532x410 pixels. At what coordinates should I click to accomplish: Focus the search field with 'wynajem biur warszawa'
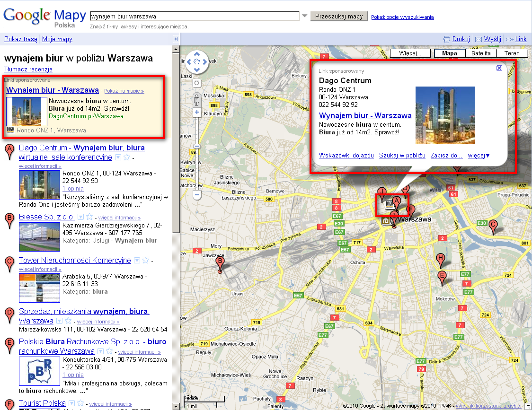click(195, 16)
